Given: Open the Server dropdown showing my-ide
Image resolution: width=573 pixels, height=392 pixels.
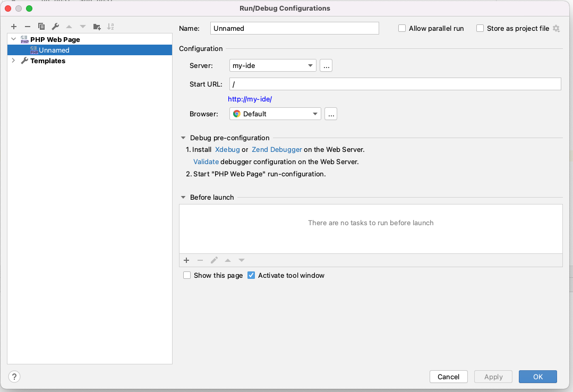Looking at the screenshot, I should click(272, 65).
